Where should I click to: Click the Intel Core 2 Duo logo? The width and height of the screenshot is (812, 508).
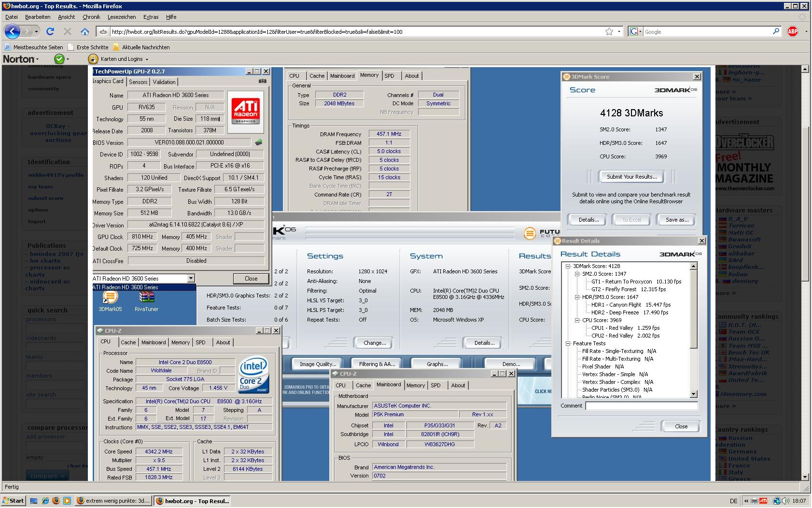tap(253, 376)
